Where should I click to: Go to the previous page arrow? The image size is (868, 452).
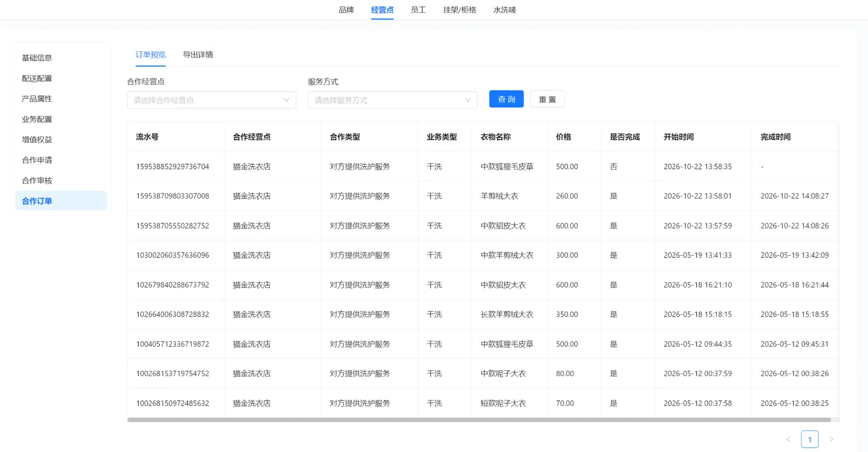coord(788,439)
